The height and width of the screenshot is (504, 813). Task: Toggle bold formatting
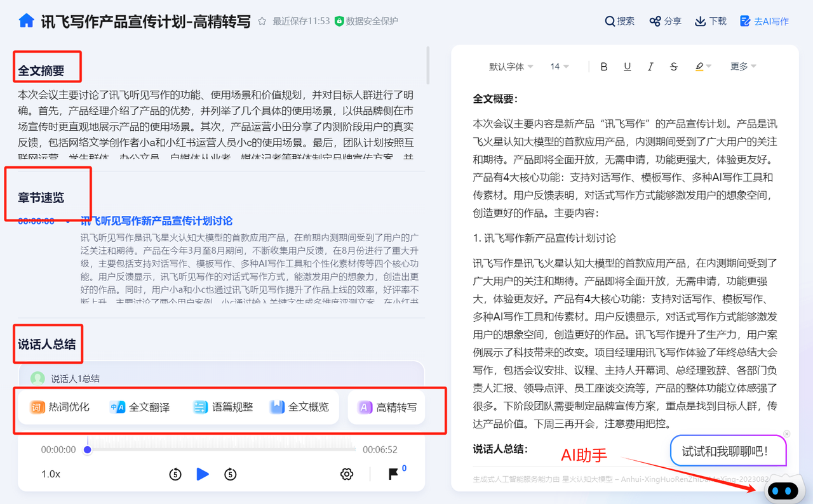tap(604, 67)
